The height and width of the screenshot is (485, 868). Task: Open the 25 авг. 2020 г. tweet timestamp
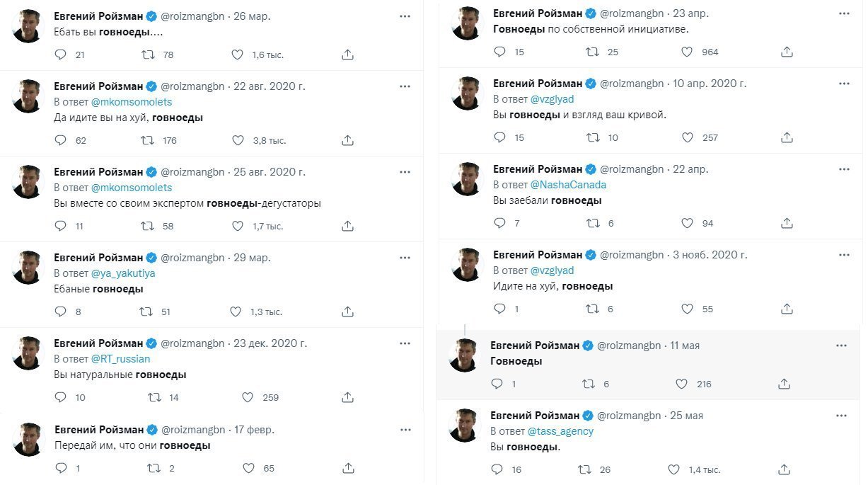click(268, 172)
